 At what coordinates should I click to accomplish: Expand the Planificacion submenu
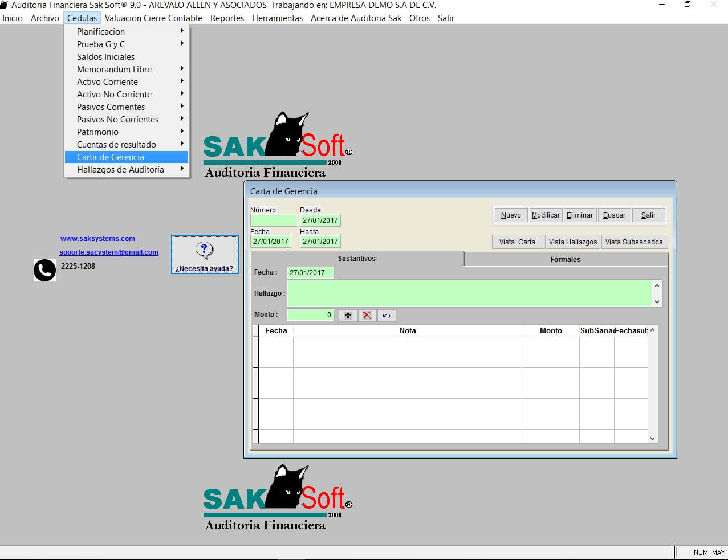127,32
